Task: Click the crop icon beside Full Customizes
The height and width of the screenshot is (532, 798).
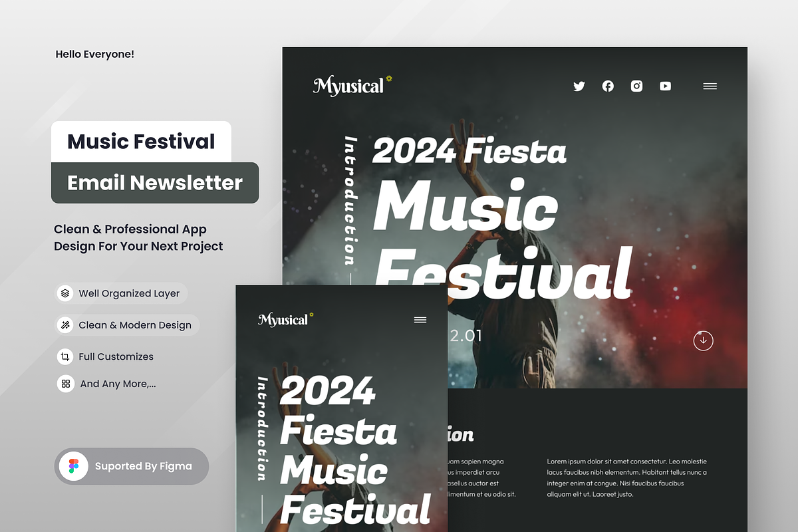Action: (x=65, y=356)
